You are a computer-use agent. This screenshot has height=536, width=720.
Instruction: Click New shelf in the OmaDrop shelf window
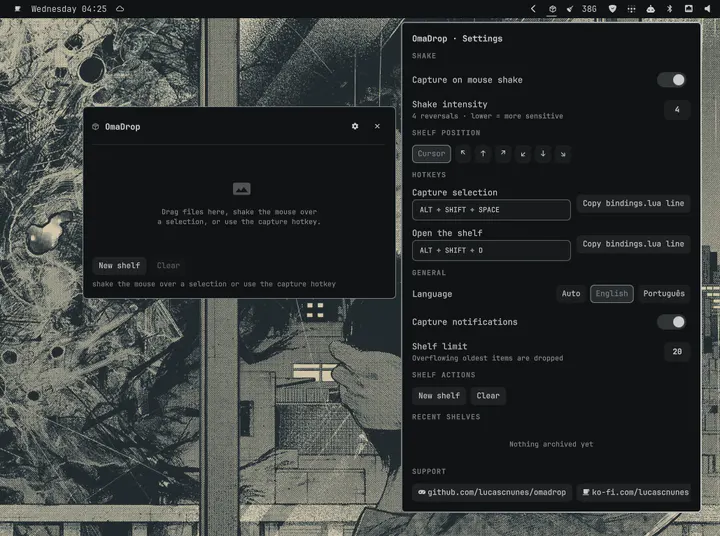pos(119,265)
